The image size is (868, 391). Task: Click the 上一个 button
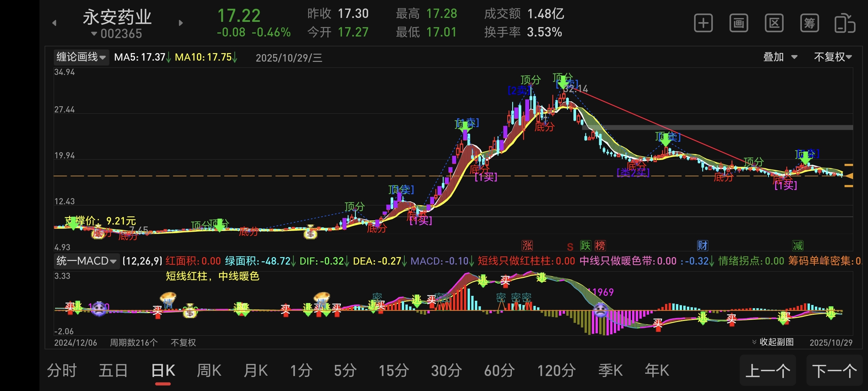point(768,371)
